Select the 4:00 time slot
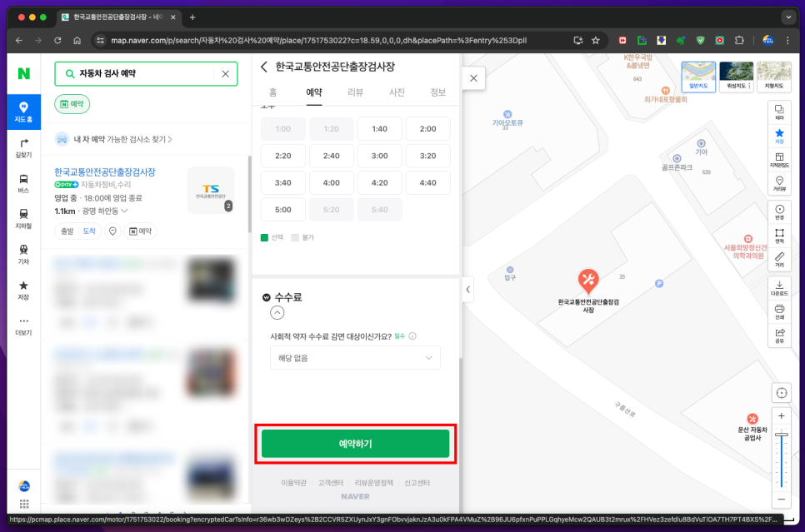 pos(331,182)
